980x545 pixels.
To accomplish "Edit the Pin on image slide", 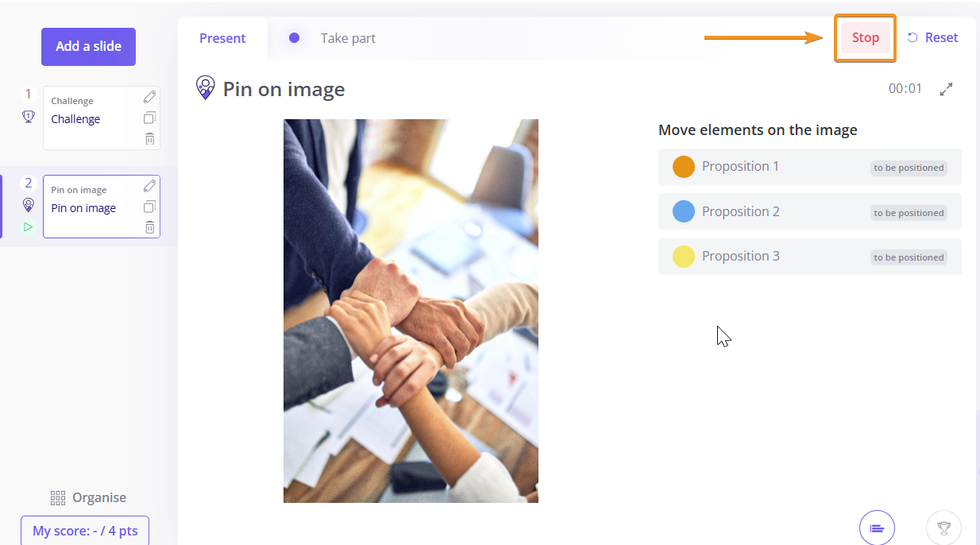I will click(x=149, y=187).
